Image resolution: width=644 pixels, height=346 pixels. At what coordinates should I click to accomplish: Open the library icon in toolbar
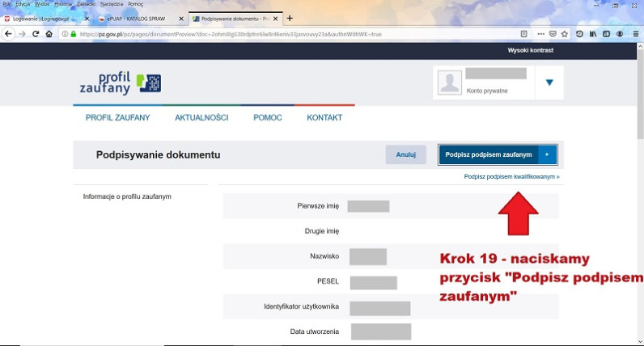point(593,34)
